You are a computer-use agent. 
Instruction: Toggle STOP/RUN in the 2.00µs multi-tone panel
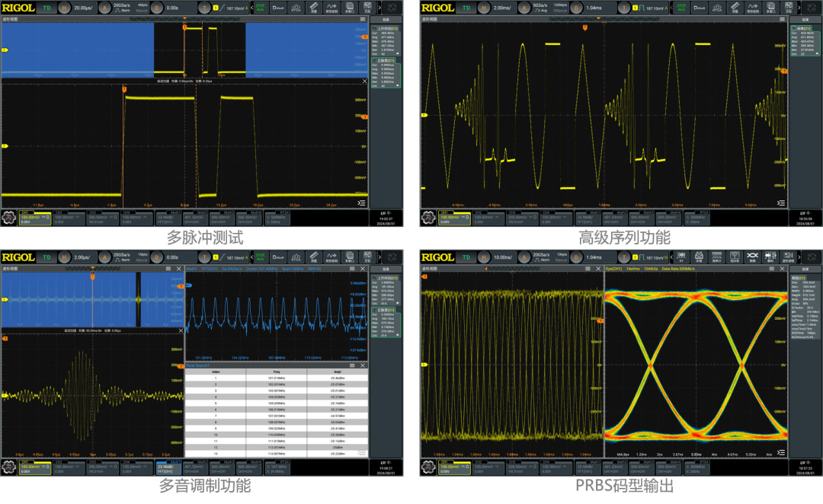pos(261,257)
